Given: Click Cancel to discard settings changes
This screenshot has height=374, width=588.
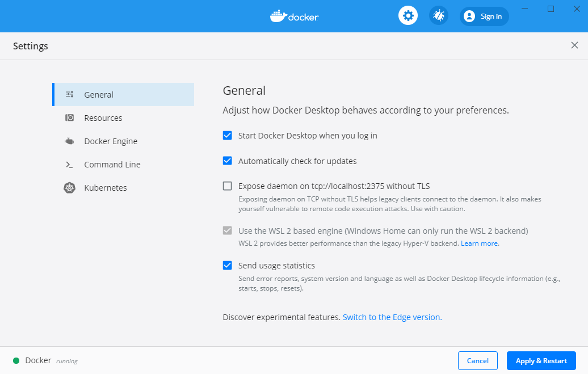Looking at the screenshot, I should (477, 360).
